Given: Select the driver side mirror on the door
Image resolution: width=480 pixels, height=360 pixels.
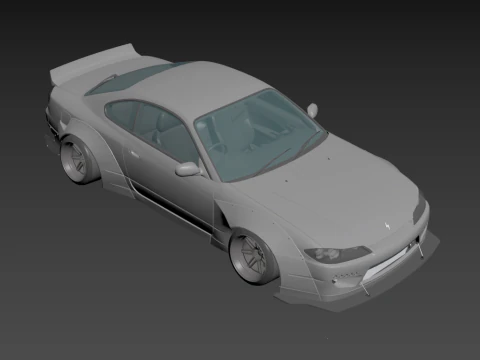Looking at the screenshot, I should tap(188, 169).
